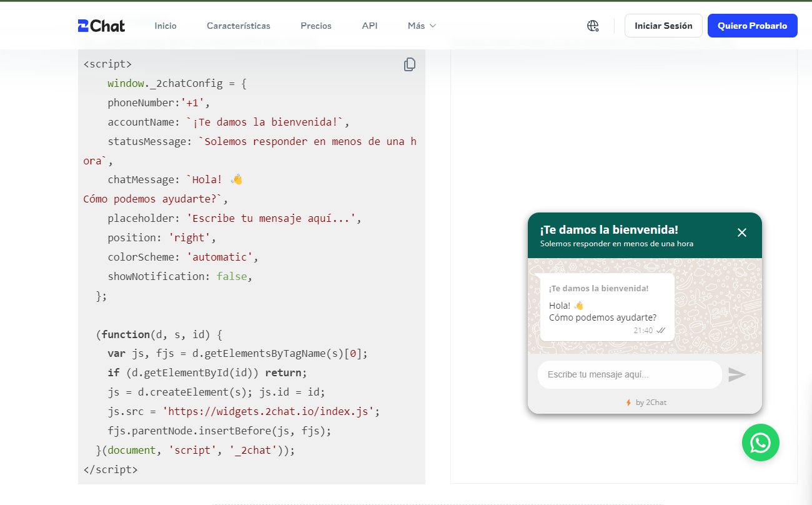Click the 'https://widgets.2chat.io/index.js' URL string
The image size is (812, 505).
pos(268,411)
